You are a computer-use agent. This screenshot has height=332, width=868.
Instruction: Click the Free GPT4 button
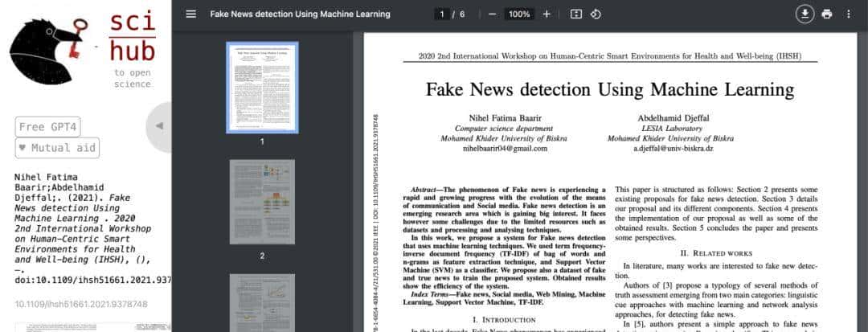point(47,127)
